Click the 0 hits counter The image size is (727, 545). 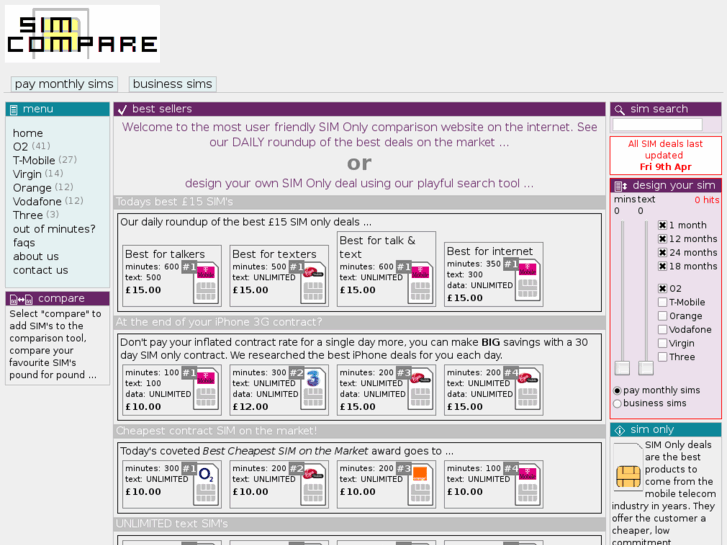pos(707,200)
